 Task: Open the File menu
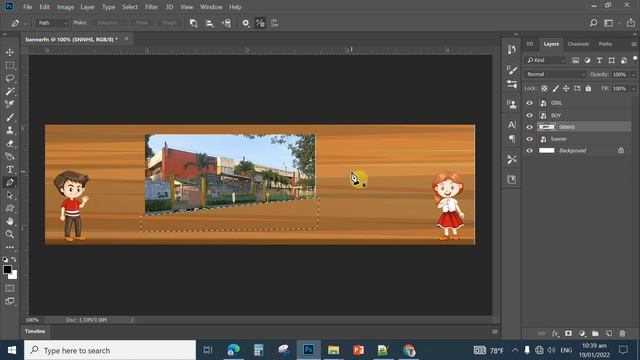(27, 7)
